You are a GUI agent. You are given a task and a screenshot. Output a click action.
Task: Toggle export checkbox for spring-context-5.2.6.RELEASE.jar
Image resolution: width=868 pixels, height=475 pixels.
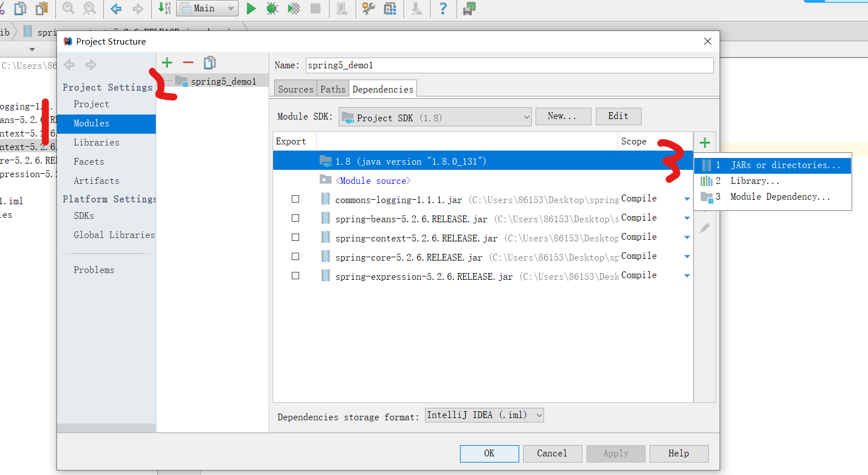[x=295, y=237]
